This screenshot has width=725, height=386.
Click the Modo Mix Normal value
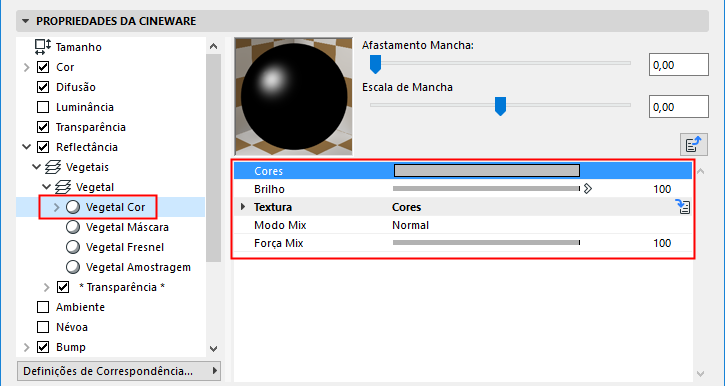click(411, 225)
